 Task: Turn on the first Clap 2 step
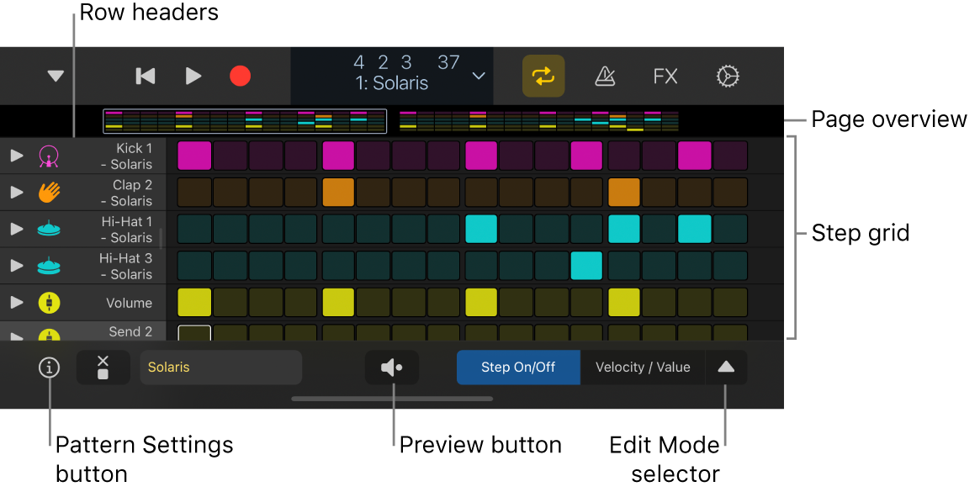194,193
